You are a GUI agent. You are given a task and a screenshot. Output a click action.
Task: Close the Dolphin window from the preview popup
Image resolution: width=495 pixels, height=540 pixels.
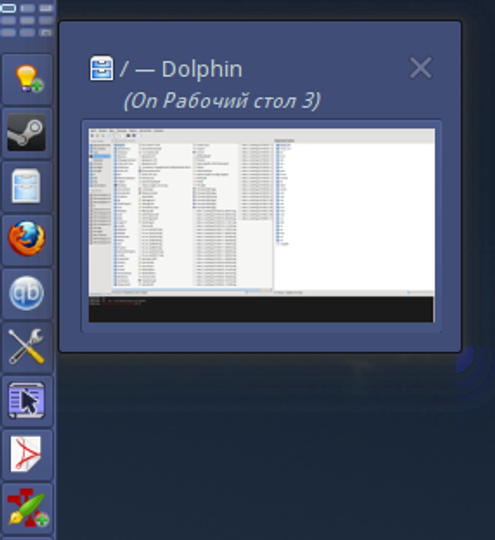421,68
